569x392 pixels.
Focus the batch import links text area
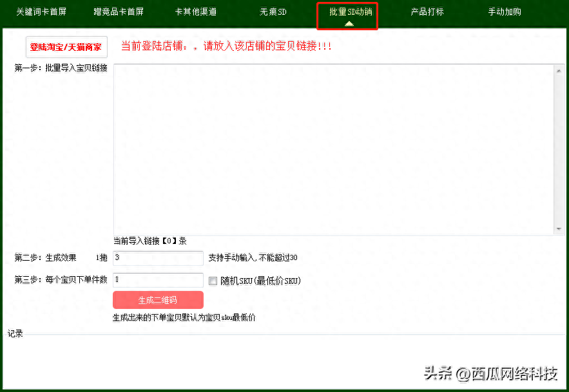(333, 149)
